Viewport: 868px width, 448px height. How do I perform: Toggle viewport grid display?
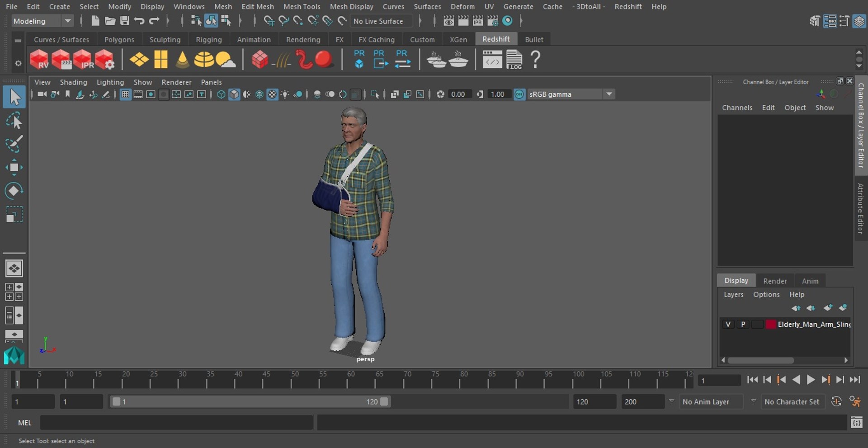point(125,94)
